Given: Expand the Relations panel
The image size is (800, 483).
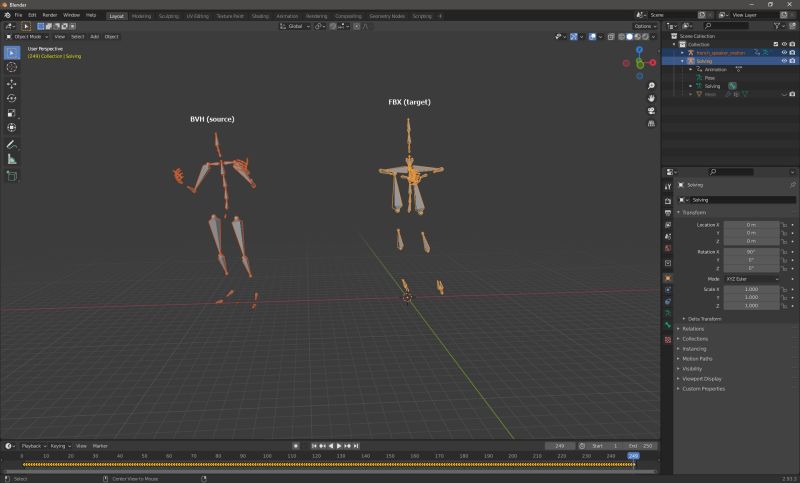Looking at the screenshot, I should click(693, 329).
